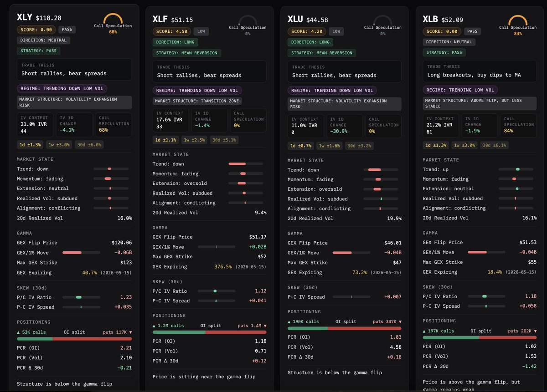The image size is (547, 392).
Task: Click XLU PCR (Vol) value 4.58
Action: click(396, 347)
